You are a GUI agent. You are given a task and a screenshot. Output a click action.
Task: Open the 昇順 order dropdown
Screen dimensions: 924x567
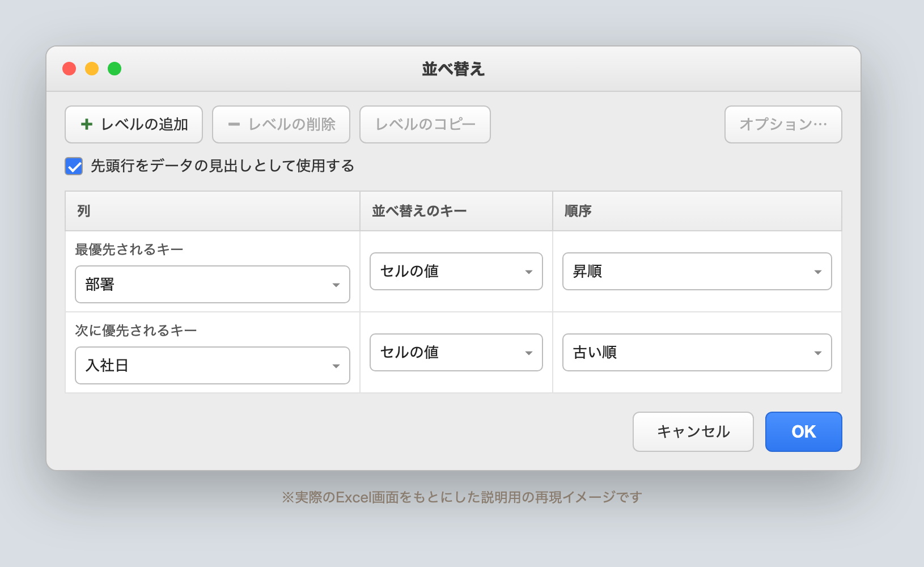[x=697, y=271]
